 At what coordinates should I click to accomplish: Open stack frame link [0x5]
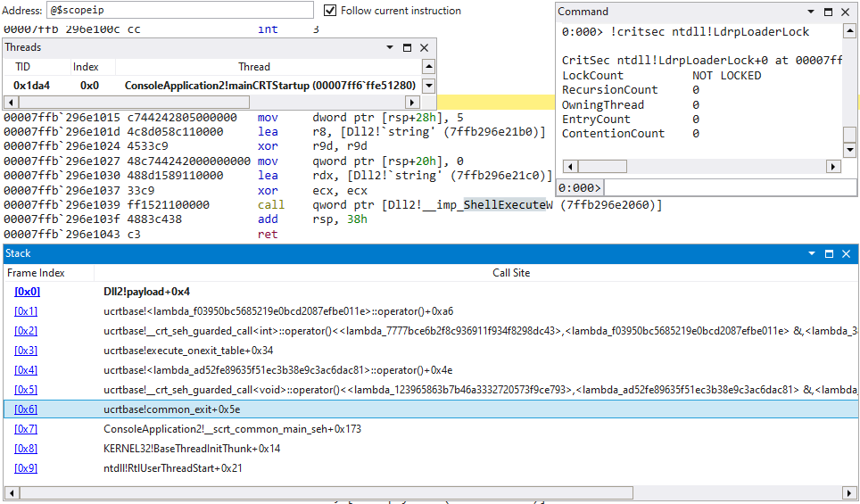coord(26,390)
